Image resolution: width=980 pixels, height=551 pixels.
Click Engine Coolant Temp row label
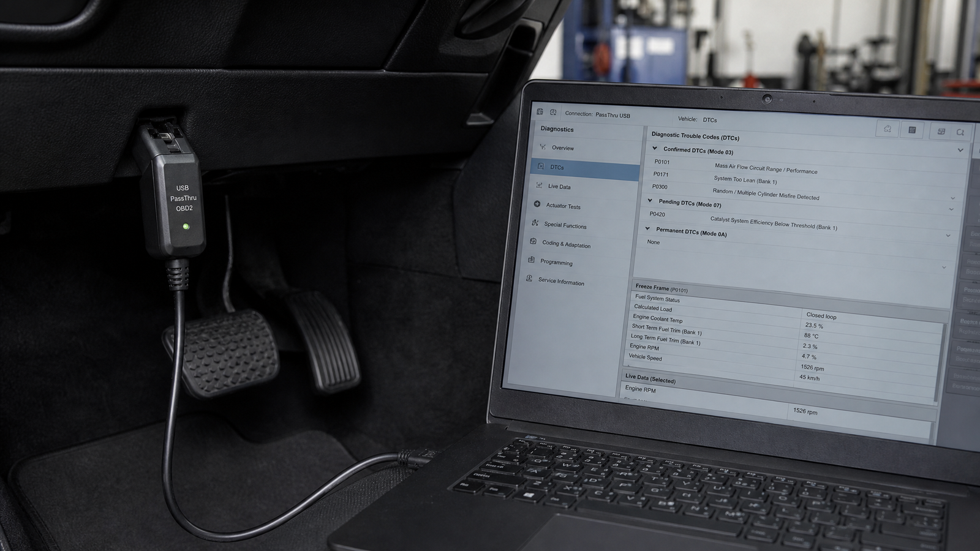click(x=657, y=318)
